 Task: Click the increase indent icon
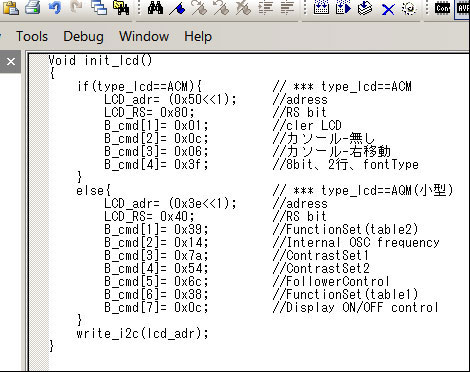point(266,8)
